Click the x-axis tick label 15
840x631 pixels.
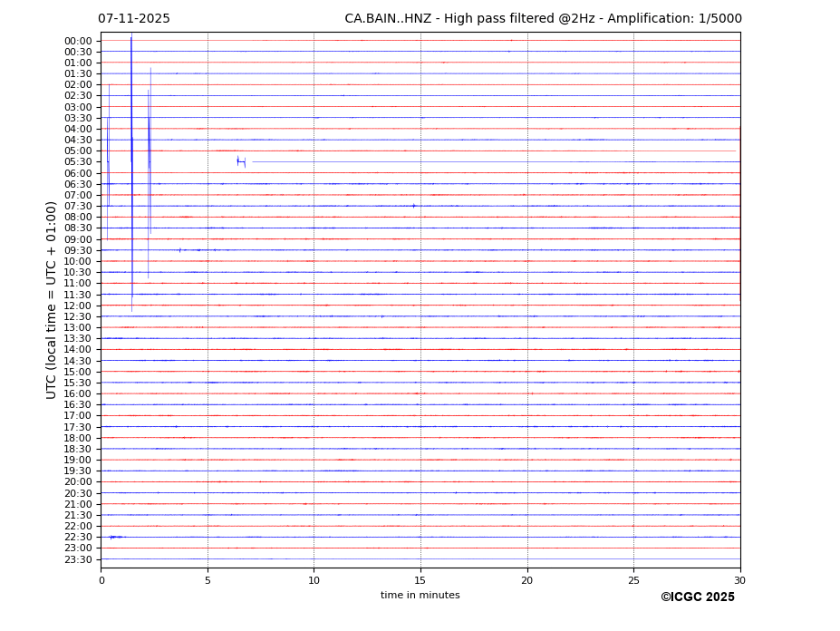420,580
